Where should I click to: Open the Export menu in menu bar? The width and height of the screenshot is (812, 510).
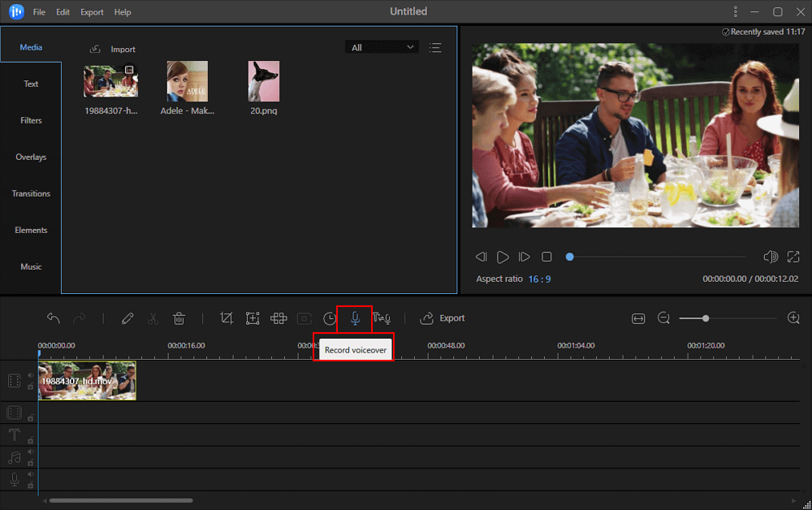click(x=91, y=11)
